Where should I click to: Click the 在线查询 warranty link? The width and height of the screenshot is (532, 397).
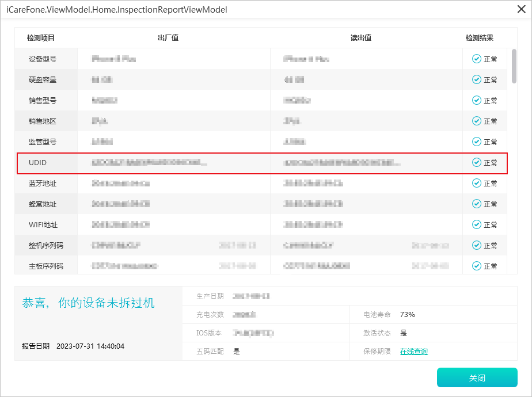click(414, 352)
